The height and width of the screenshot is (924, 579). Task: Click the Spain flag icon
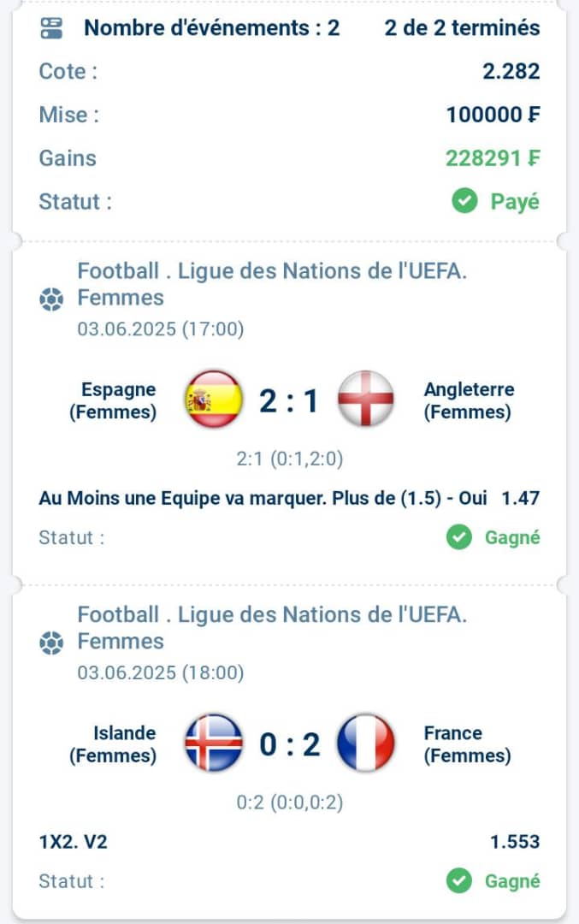click(214, 399)
